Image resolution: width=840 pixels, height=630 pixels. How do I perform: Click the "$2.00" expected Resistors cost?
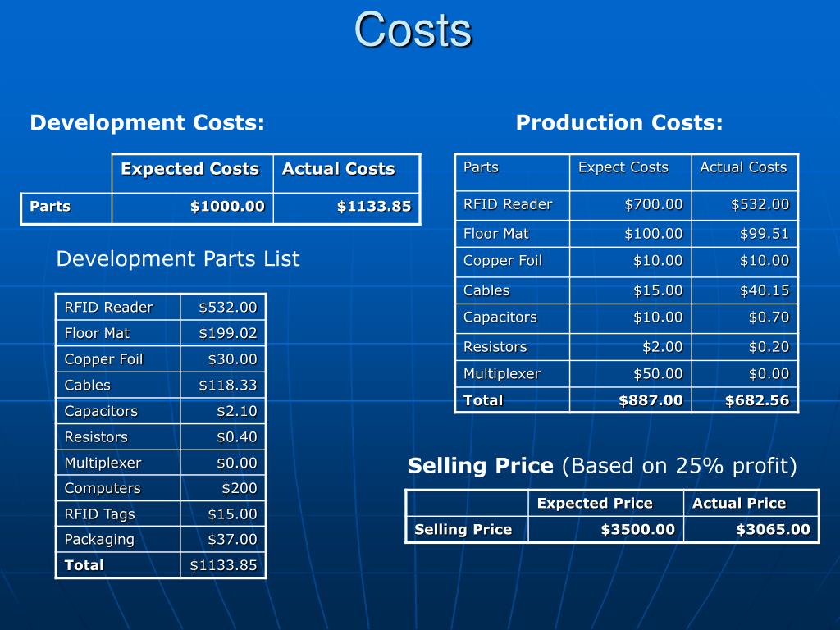point(663,347)
